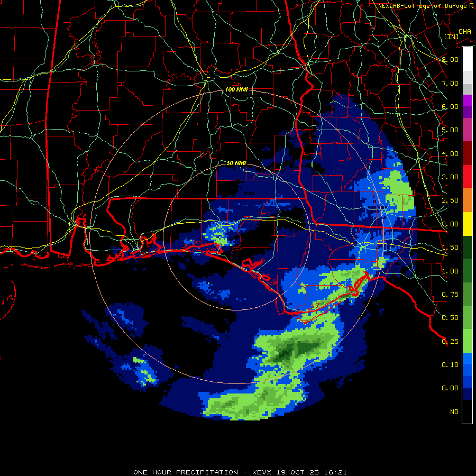Viewport: 476px width, 476px height.
Task: Click the 7.00 legend value
Action: (450, 83)
